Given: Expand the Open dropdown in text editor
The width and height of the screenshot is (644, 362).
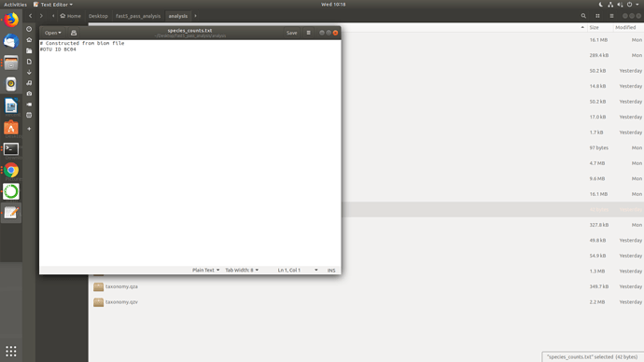Looking at the screenshot, I should (x=53, y=33).
